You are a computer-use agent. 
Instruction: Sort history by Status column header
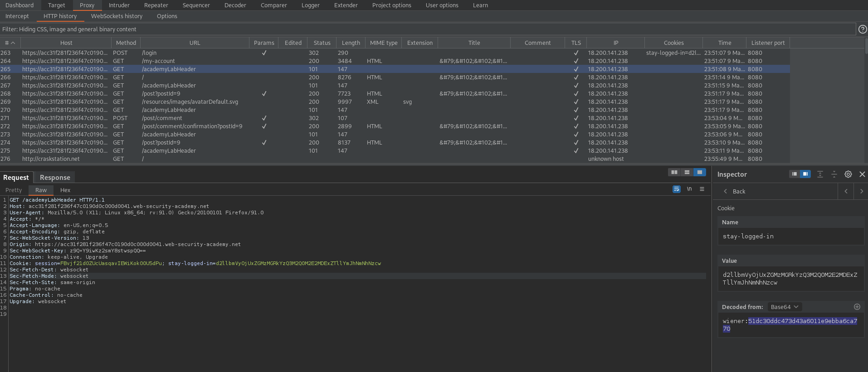point(322,43)
